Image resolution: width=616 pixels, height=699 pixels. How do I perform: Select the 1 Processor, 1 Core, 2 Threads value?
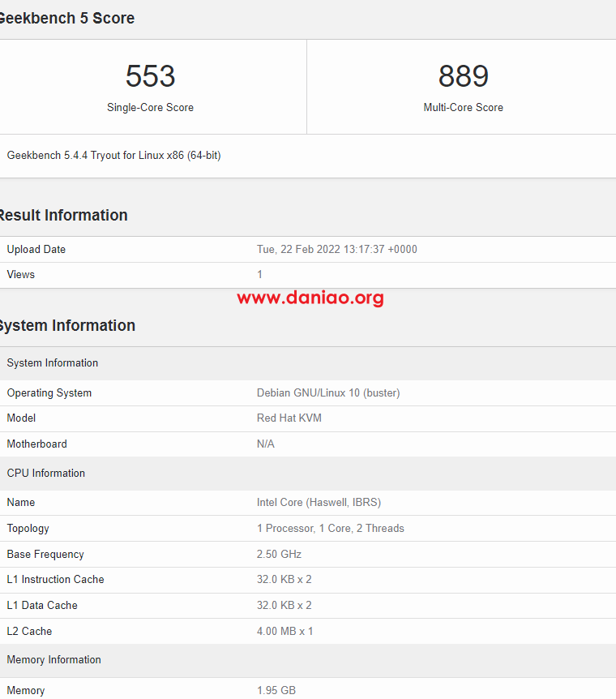[x=330, y=529]
